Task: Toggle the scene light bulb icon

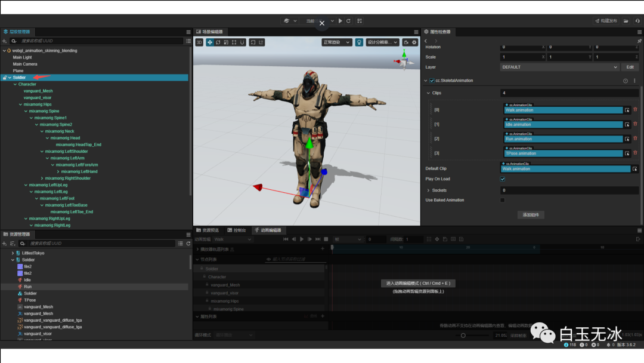Action: click(359, 42)
